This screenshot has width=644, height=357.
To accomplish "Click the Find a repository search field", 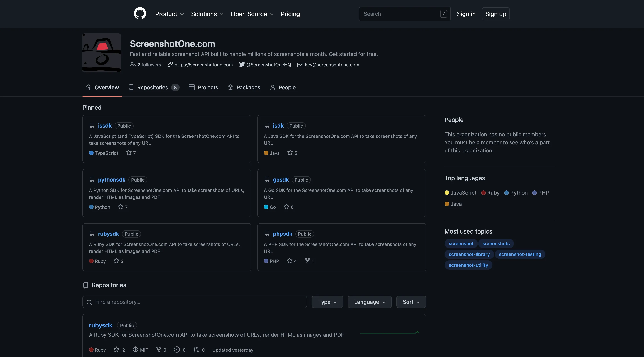I will [x=194, y=302].
